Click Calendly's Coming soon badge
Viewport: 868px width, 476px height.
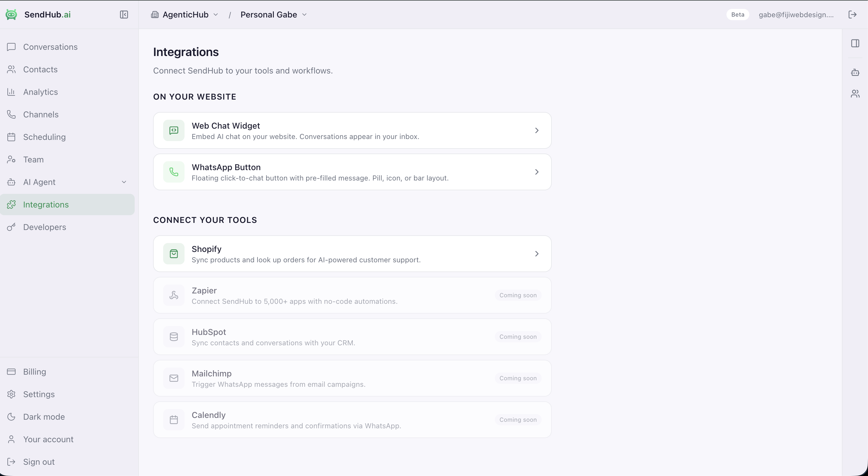[518, 420]
